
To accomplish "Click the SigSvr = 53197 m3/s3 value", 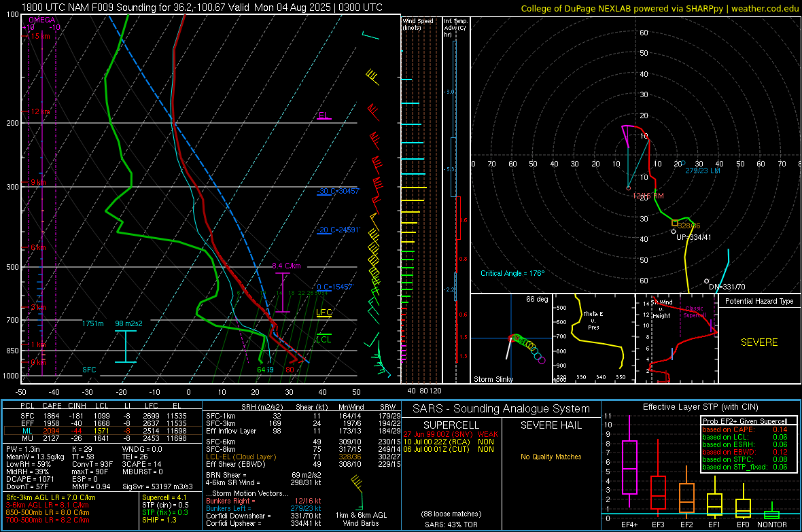I will [x=158, y=486].
